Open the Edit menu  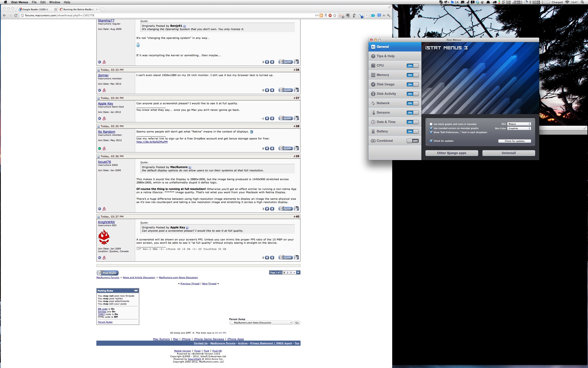pyautogui.click(x=43, y=2)
